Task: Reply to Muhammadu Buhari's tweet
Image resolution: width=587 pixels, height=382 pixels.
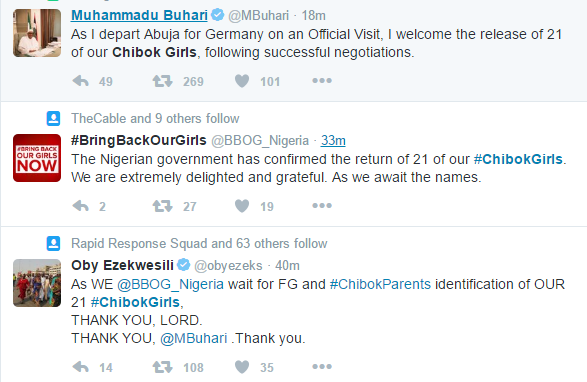Action: (80, 81)
